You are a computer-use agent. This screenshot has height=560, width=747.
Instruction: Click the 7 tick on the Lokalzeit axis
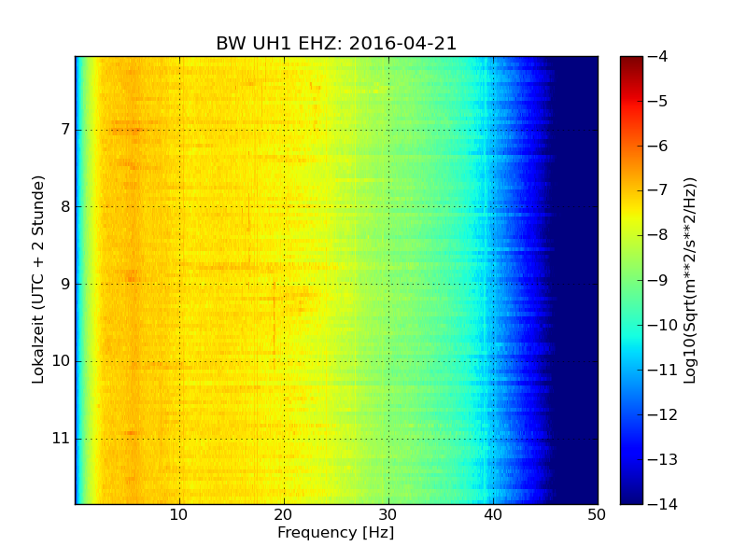[x=65, y=130]
